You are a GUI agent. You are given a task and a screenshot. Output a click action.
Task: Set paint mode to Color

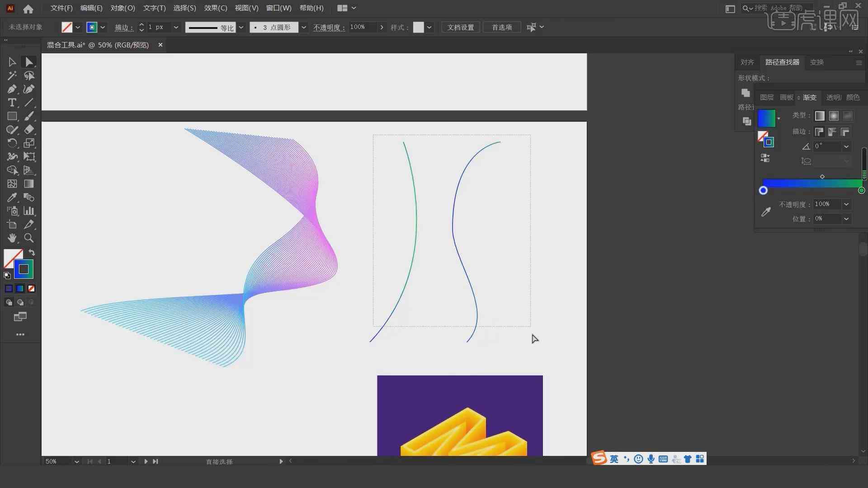pyautogui.click(x=9, y=289)
